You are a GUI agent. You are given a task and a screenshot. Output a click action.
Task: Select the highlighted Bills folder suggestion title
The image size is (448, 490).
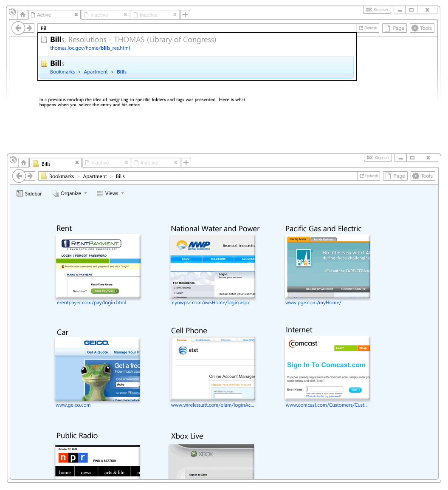[57, 63]
